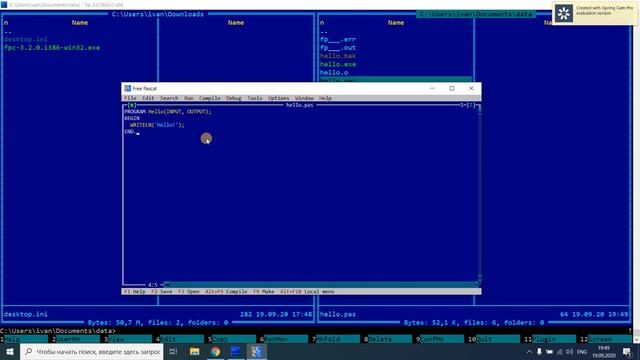The height and width of the screenshot is (360, 640).
Task: Click the Documents\data path title of right panel
Action: click(476, 14)
